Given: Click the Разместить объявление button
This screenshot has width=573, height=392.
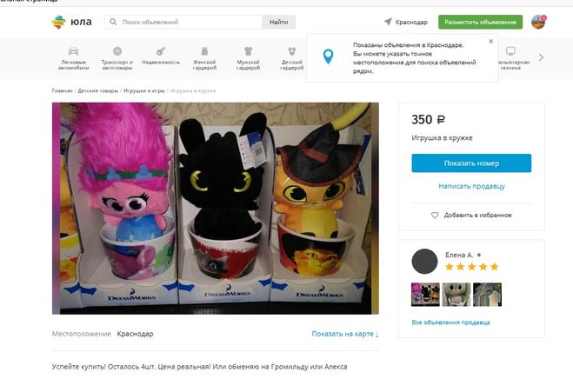Looking at the screenshot, I should pos(480,22).
